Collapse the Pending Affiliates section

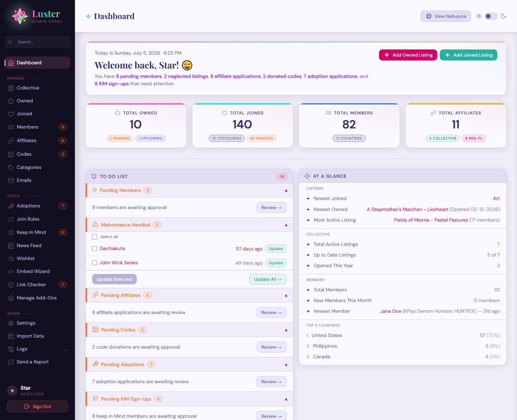click(286, 295)
